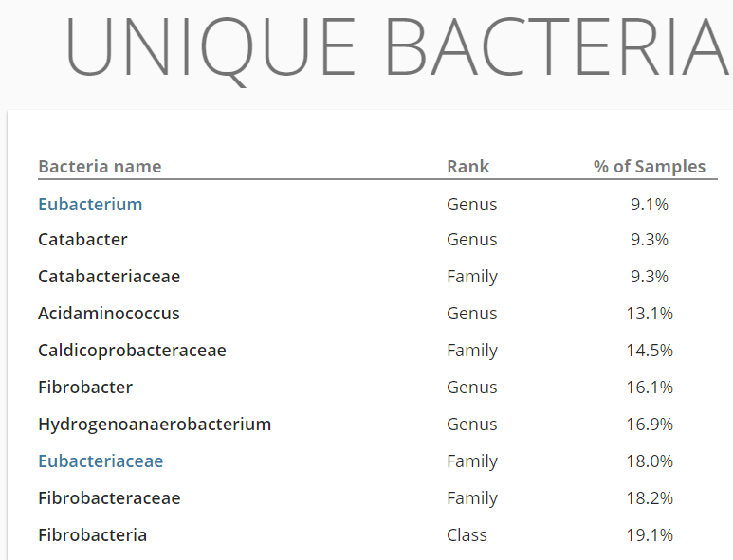Click the 13.1% value for Acidaminococcus
This screenshot has height=560, width=733.
click(x=650, y=314)
